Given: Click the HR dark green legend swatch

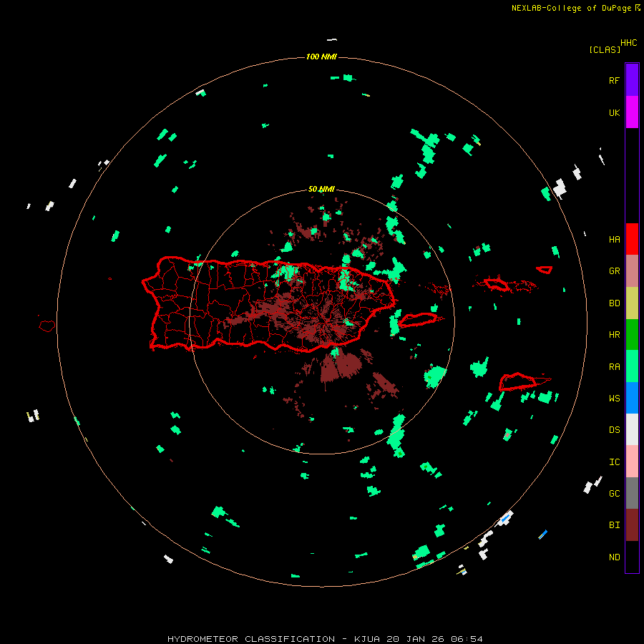Looking at the screenshot, I should 632,335.
